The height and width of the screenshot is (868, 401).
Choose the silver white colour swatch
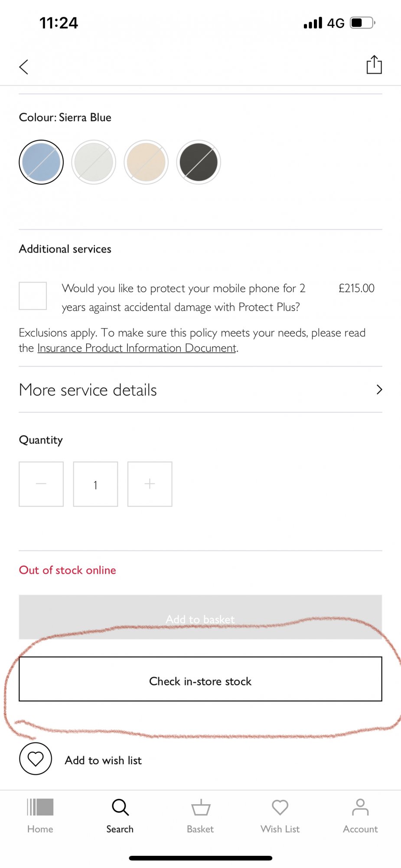click(94, 162)
